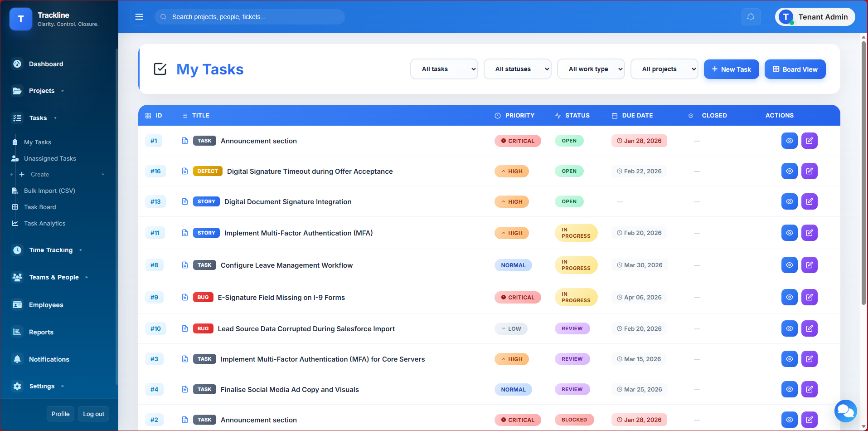Edit the Digital Signature Timeout defect
The height and width of the screenshot is (431, 868).
coord(809,171)
